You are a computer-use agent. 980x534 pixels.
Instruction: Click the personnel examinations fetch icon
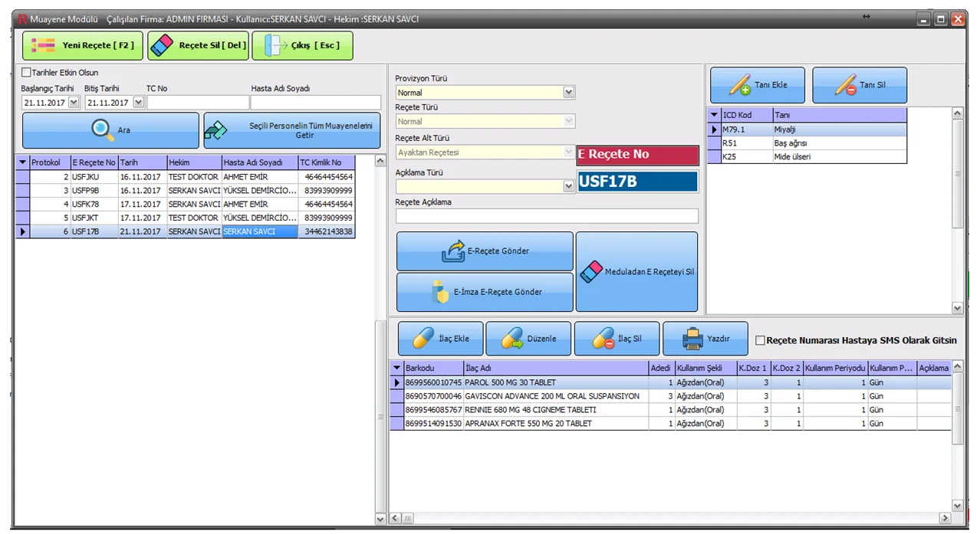[x=215, y=130]
